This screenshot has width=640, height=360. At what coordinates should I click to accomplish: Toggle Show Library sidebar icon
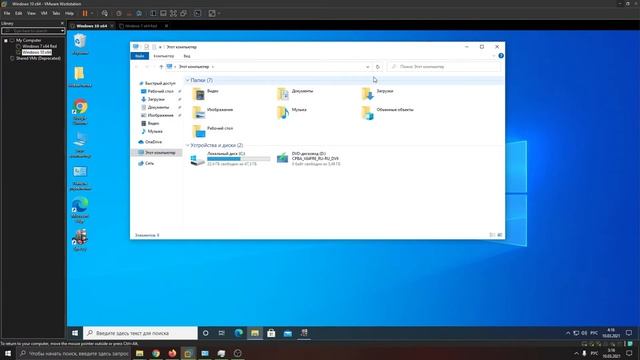(153, 13)
